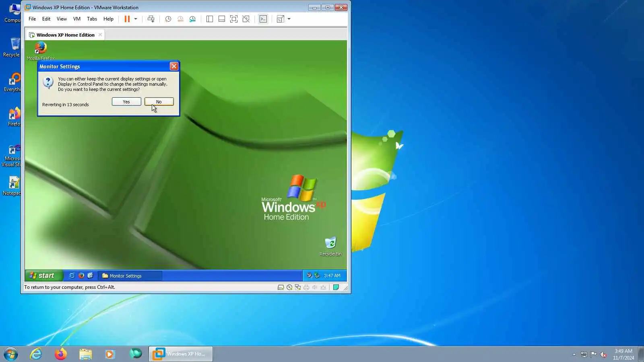Launch Firefox from XP quick launch
This screenshot has width=644, height=362.
[x=81, y=276]
